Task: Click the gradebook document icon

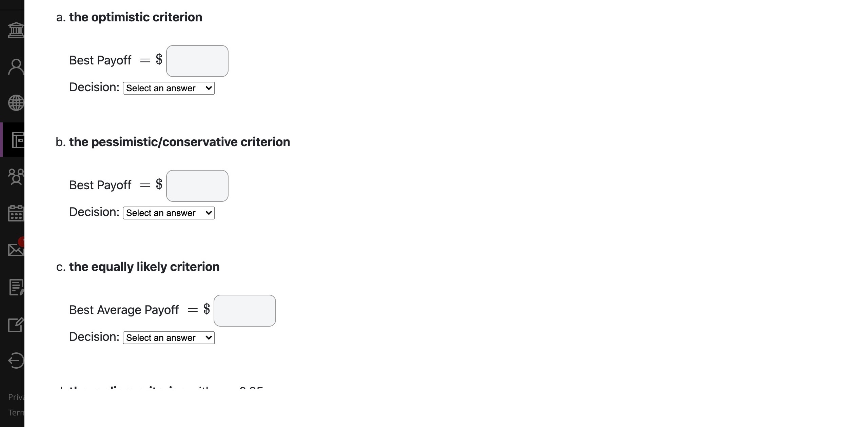Action: click(15, 287)
